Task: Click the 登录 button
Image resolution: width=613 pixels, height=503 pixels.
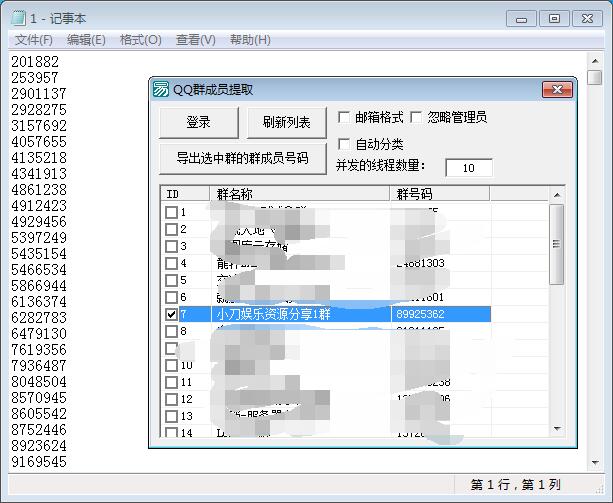Action: tap(199, 122)
